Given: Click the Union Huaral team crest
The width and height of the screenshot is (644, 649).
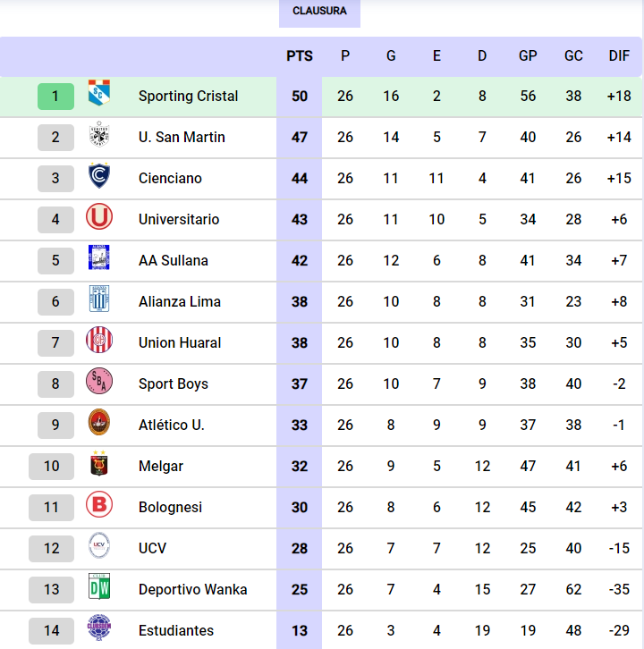Looking at the screenshot, I should pyautogui.click(x=99, y=341).
